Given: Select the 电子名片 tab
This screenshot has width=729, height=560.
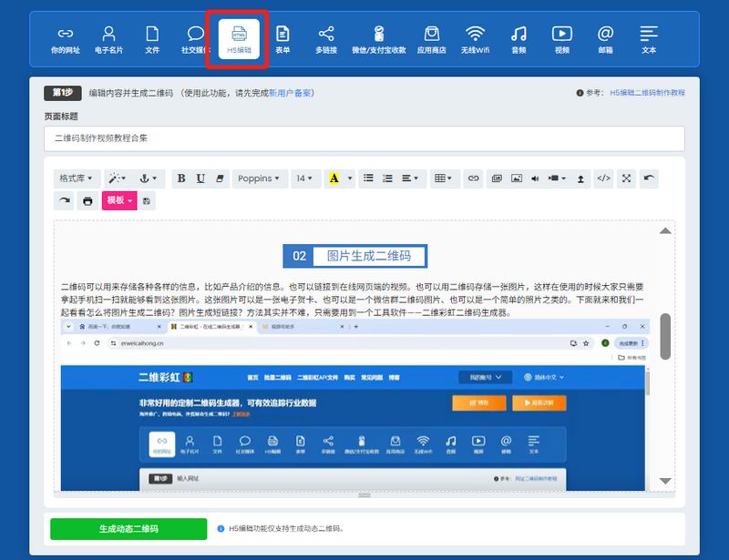Looking at the screenshot, I should (x=109, y=39).
